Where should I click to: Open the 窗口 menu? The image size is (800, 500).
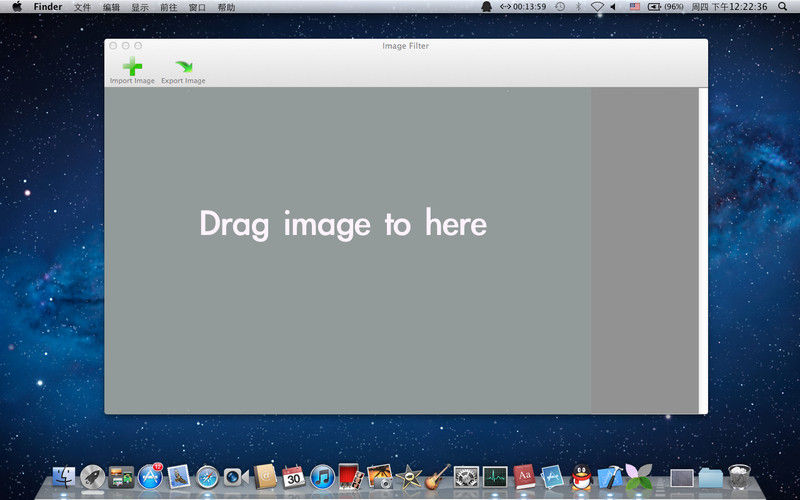click(x=197, y=7)
